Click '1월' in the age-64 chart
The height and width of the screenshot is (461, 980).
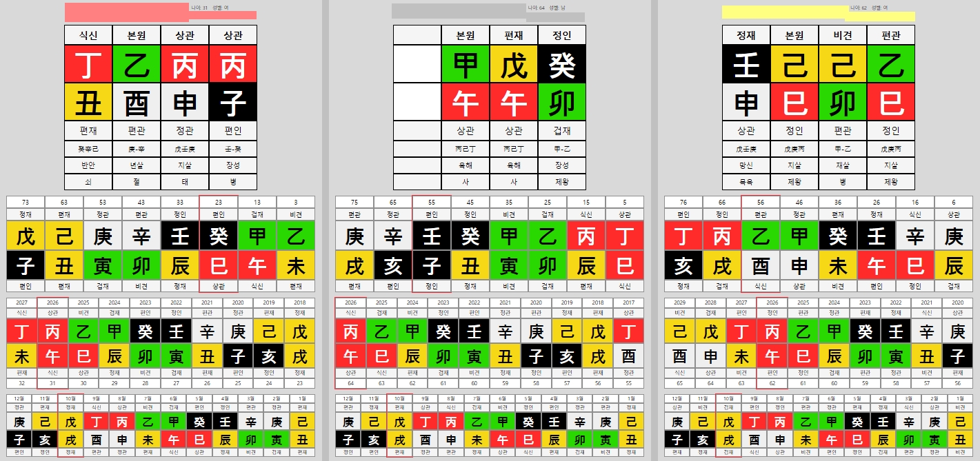(x=631, y=398)
